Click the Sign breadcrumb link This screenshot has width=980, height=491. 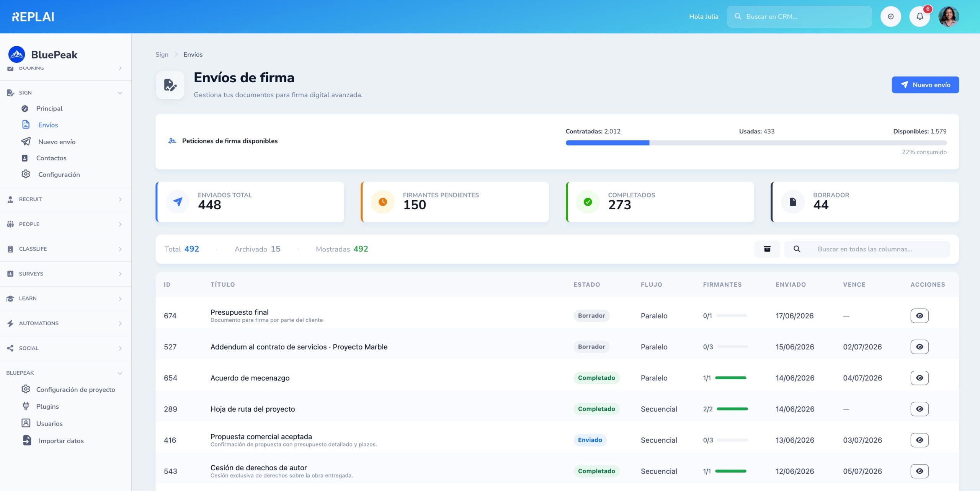pyautogui.click(x=162, y=54)
